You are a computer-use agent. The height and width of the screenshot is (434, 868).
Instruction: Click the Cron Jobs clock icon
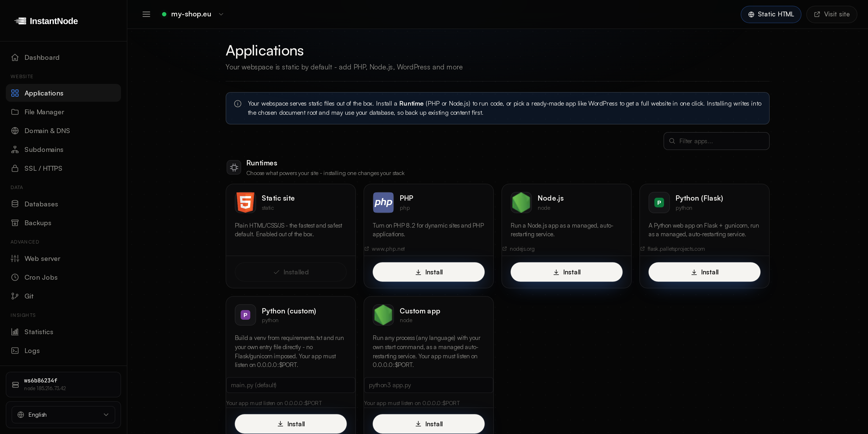click(x=15, y=277)
